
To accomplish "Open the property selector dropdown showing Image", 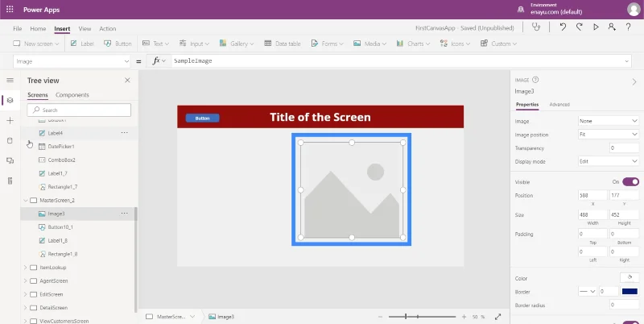I will 72,61.
